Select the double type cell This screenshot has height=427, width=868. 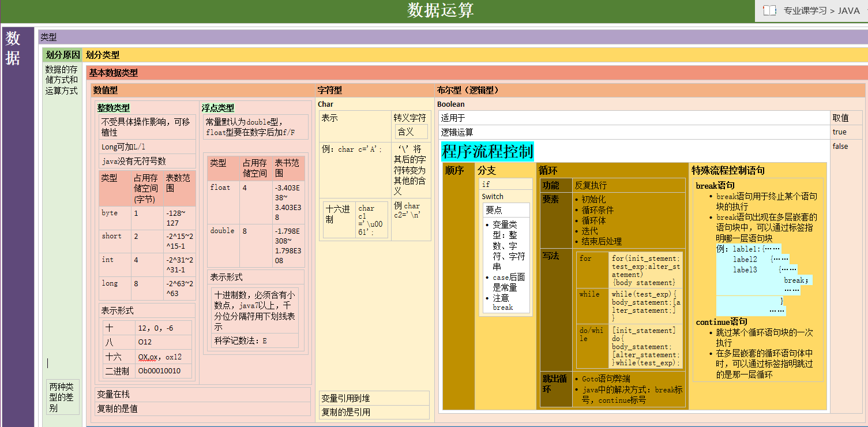224,246
